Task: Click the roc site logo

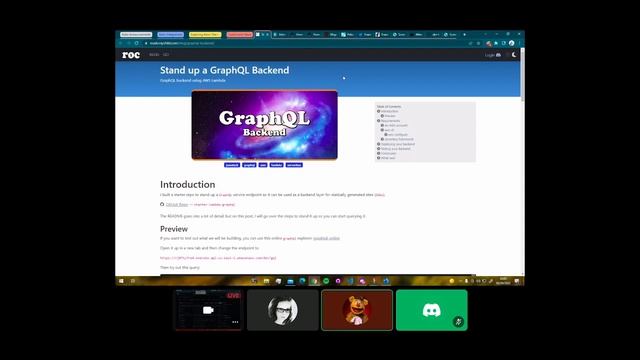Action: coord(131,55)
